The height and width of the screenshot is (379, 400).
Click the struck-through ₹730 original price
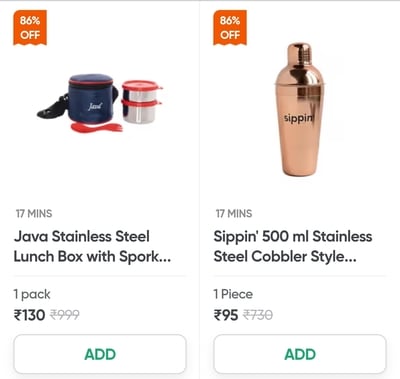(x=258, y=315)
